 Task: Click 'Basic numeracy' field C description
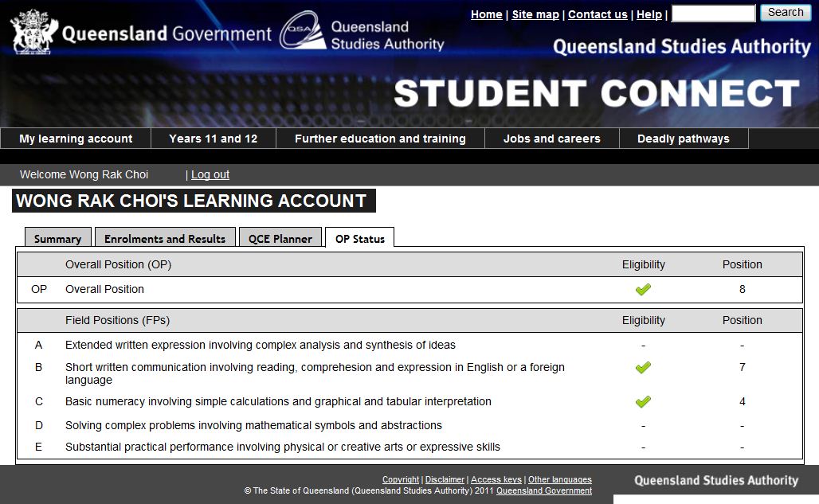(278, 401)
